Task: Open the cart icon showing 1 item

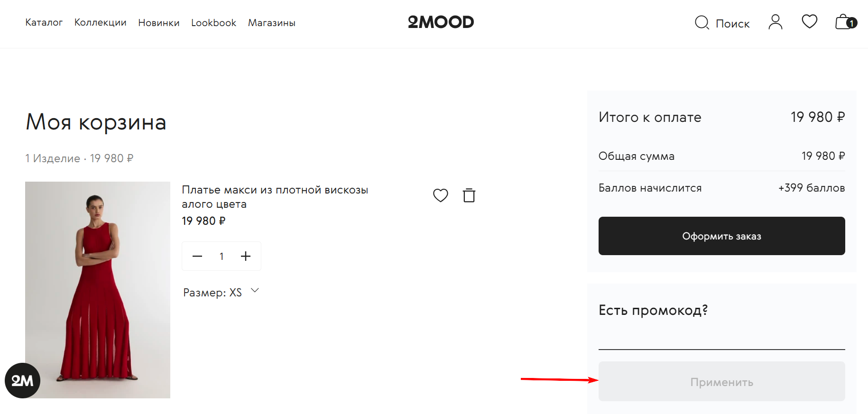Action: pyautogui.click(x=845, y=22)
